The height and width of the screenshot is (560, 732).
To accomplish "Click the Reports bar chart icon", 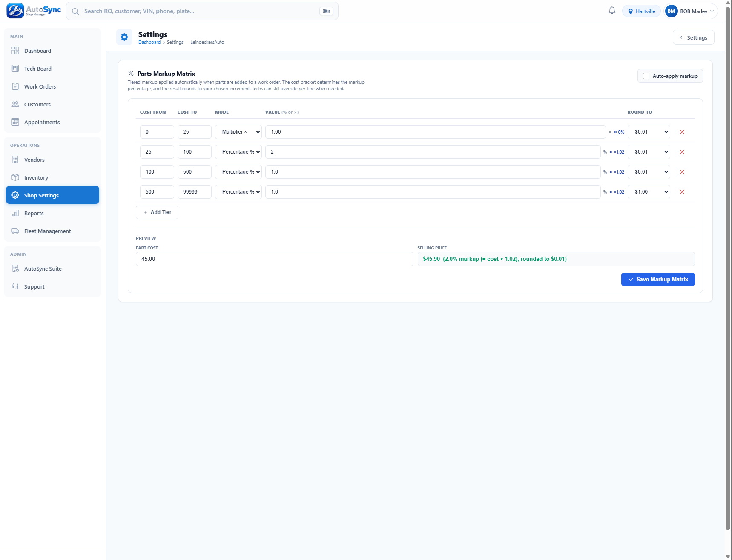I will tap(15, 213).
